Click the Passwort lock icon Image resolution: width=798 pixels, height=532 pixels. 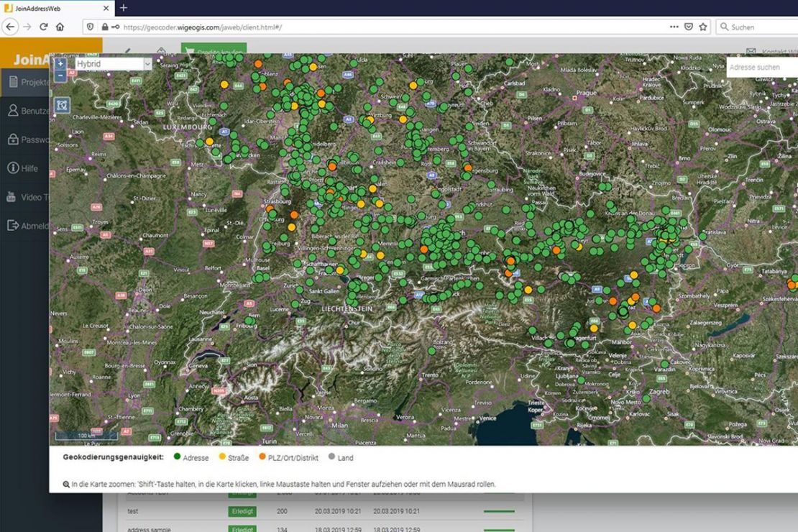13,139
